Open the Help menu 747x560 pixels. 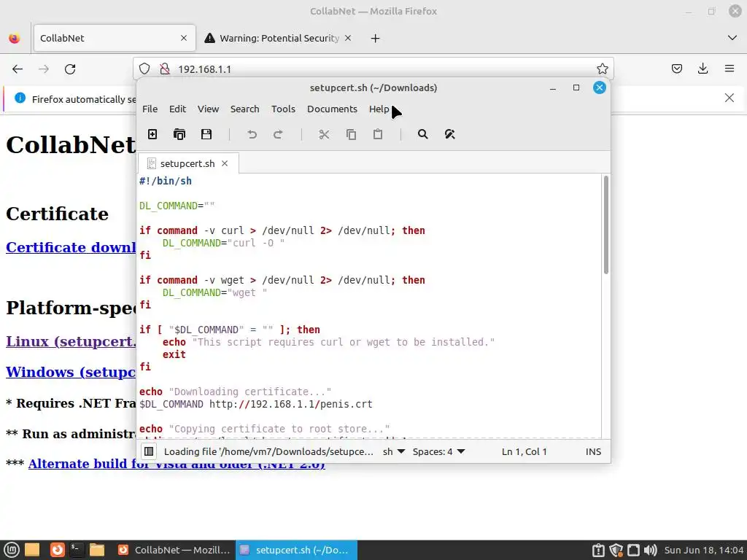coord(379,109)
